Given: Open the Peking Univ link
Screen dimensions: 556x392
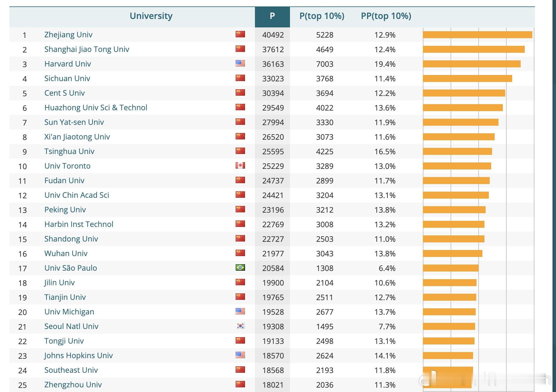Looking at the screenshot, I should (x=65, y=210).
